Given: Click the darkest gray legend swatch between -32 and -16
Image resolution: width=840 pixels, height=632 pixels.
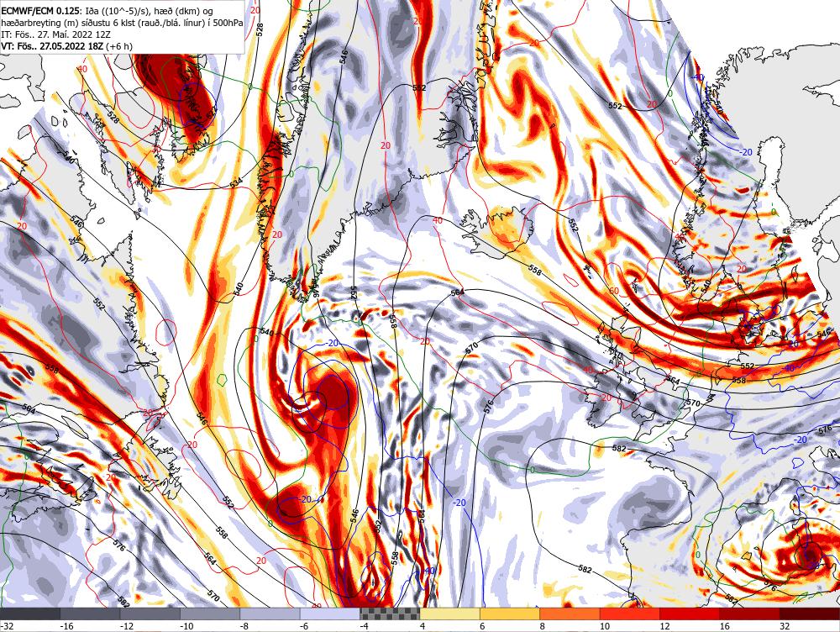Looking at the screenshot, I should point(30,614).
